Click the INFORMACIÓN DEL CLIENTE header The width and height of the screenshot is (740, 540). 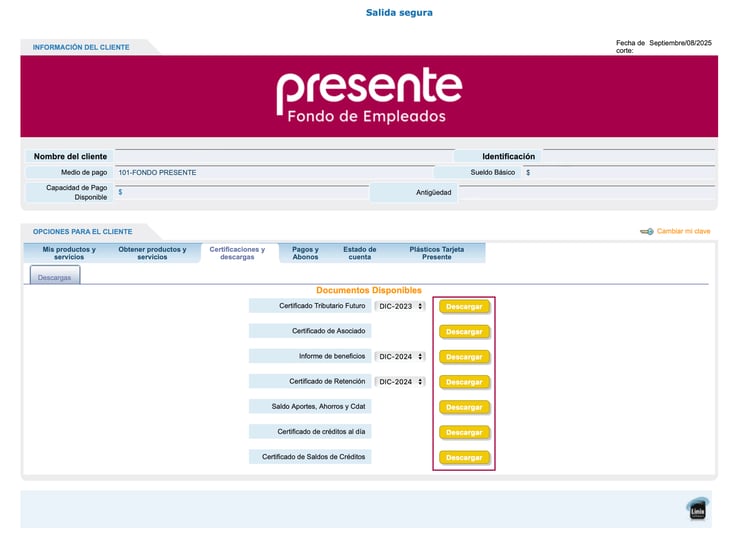point(81,47)
